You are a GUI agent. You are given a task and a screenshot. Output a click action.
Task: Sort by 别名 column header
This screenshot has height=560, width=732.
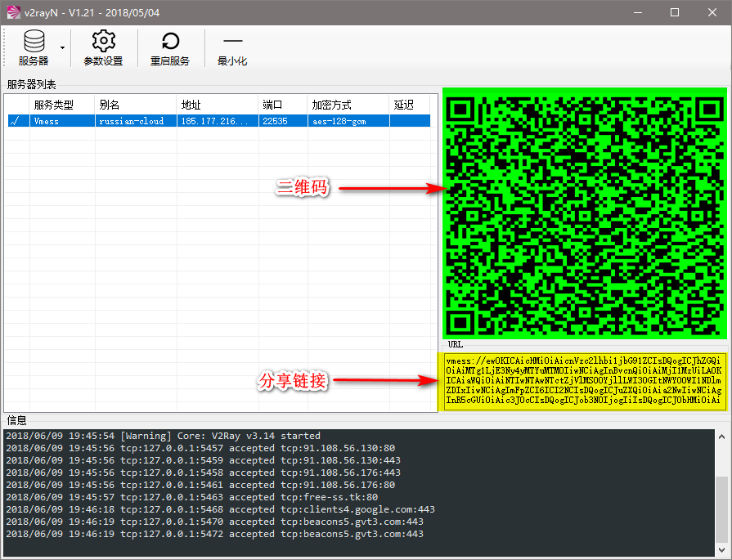coord(136,105)
